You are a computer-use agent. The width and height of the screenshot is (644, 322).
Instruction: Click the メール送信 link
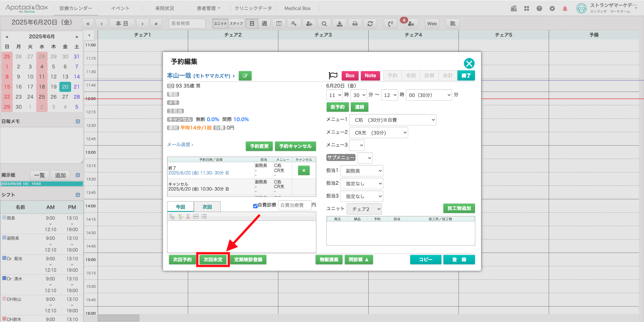point(180,145)
